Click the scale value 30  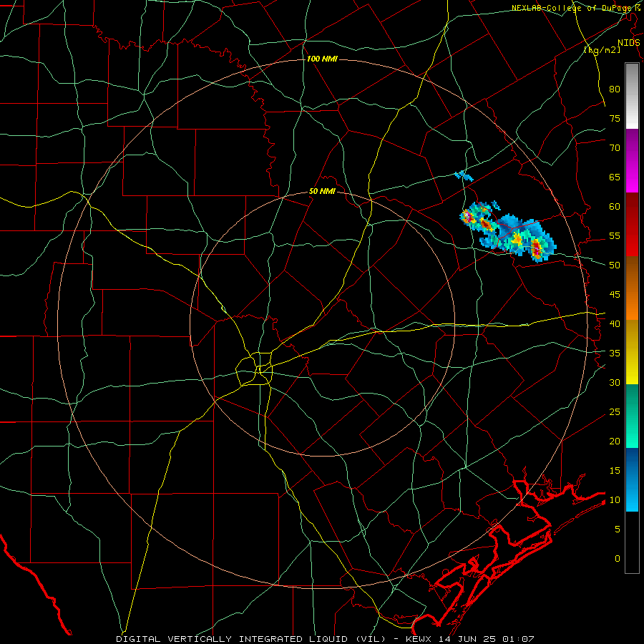tap(615, 383)
